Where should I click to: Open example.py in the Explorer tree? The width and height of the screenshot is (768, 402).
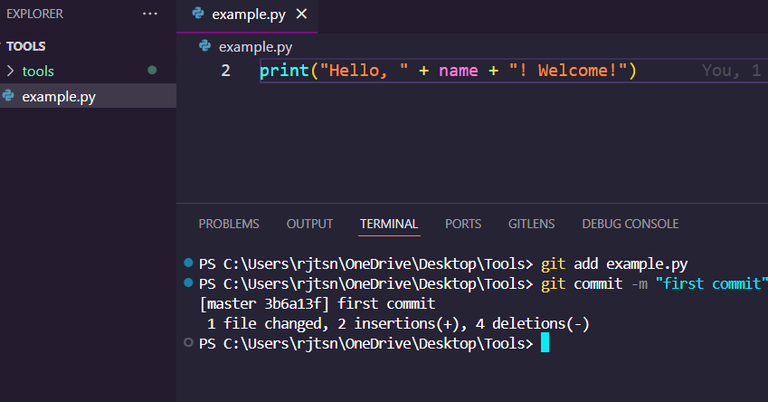tap(88, 96)
